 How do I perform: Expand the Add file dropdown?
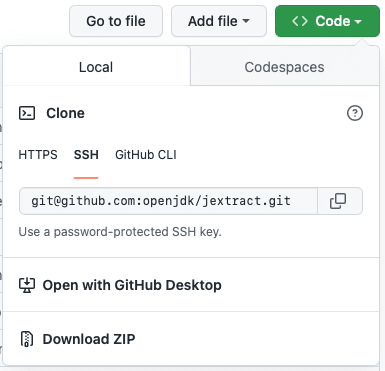pos(219,21)
